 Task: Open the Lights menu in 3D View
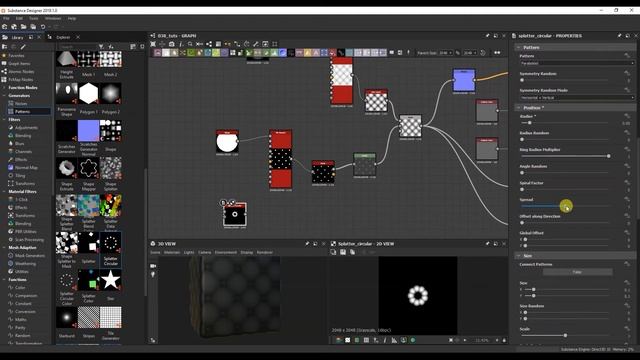pos(189,252)
